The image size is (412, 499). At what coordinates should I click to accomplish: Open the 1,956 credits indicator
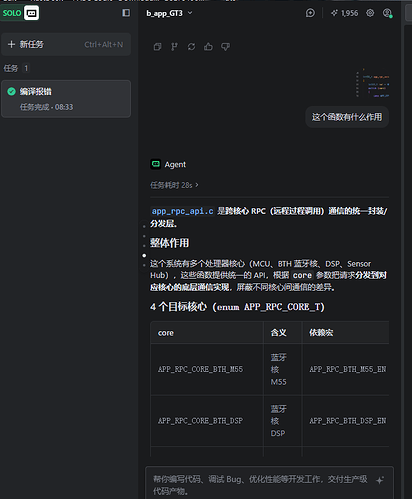344,13
